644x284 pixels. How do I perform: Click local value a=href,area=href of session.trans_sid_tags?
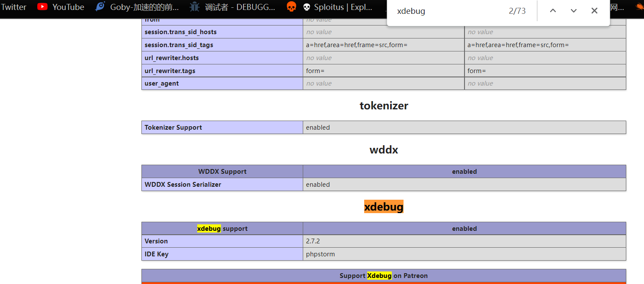[x=357, y=45]
